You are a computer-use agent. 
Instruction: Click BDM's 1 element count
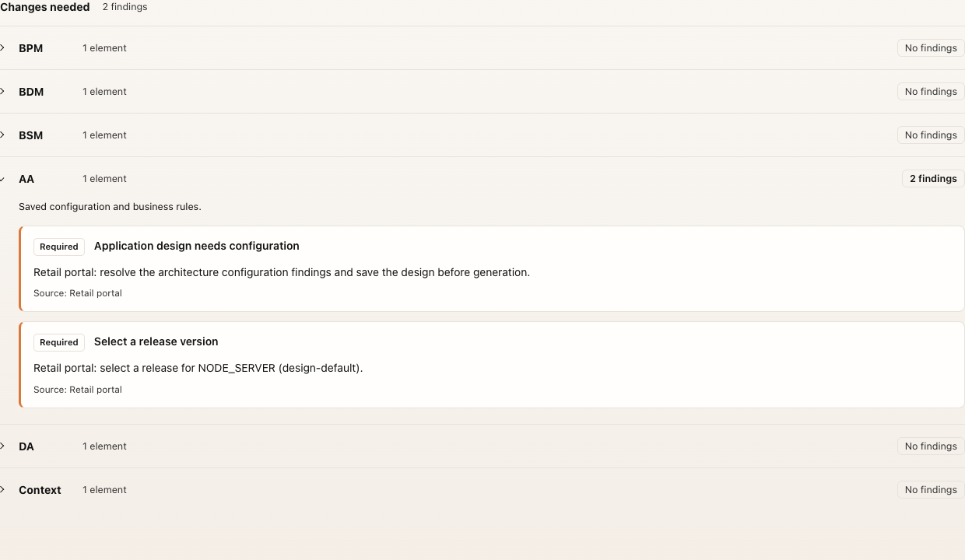(104, 92)
